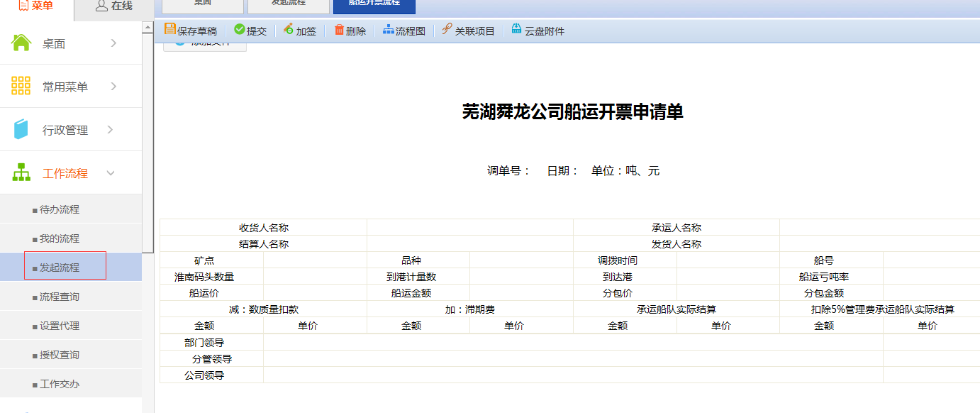Viewport: 980px width, 413px height.
Task: Click the empty cell beside 品种
Action: pos(521,260)
